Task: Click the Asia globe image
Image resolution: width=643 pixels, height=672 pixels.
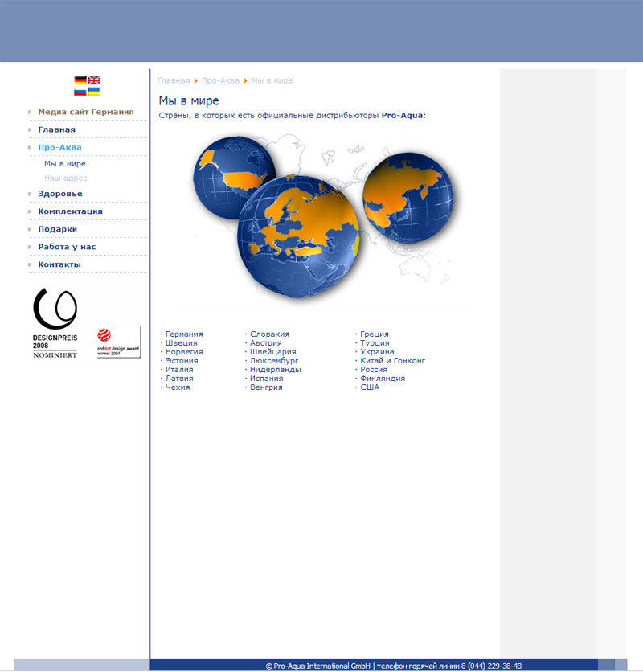Action: click(408, 198)
